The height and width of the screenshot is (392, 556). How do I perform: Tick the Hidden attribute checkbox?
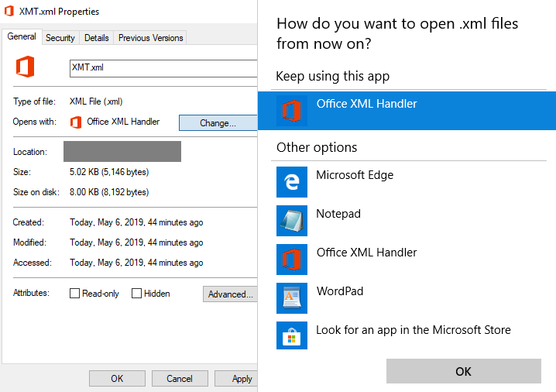pos(136,294)
